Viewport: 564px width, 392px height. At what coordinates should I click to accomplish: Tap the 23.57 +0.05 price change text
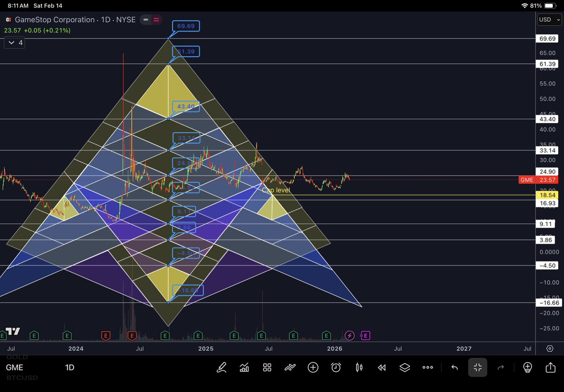[x=37, y=31]
